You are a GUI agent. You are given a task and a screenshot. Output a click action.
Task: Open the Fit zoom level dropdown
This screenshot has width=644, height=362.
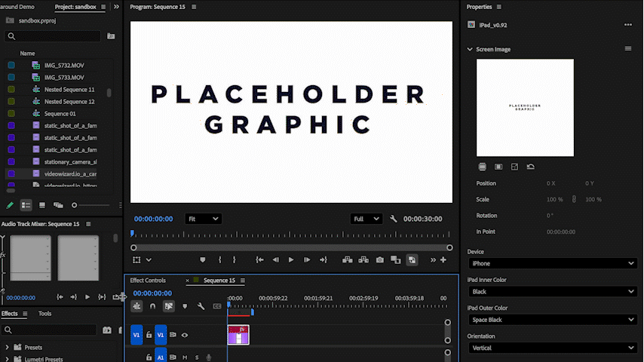(x=204, y=219)
